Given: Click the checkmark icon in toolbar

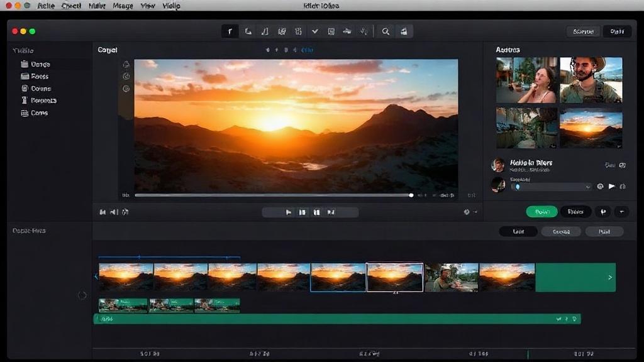Looking at the screenshot, I should click(314, 31).
